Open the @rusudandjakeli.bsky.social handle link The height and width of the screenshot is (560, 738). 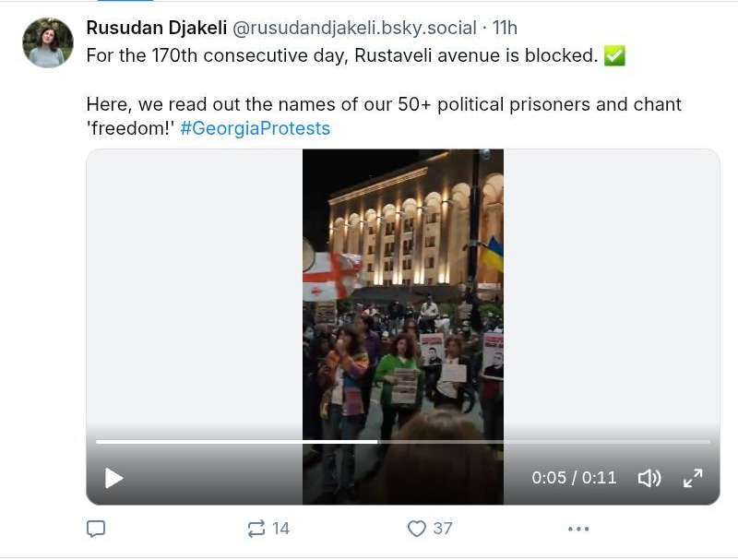click(354, 28)
